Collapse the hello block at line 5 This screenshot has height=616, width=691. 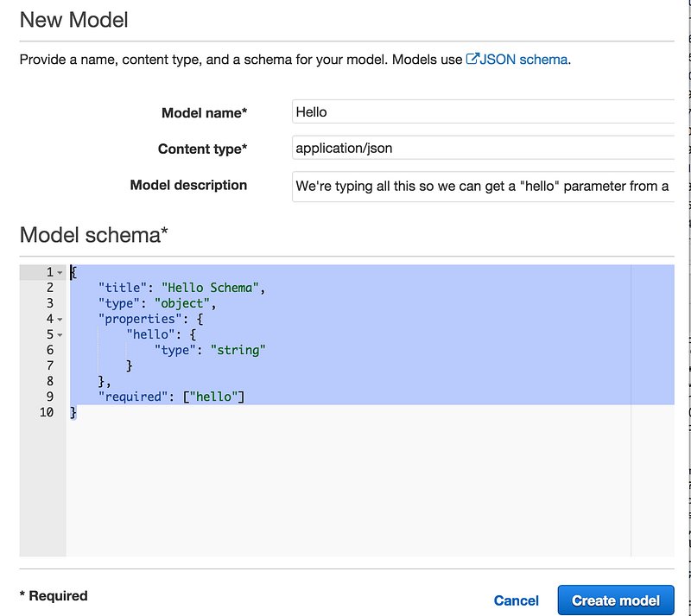60,335
